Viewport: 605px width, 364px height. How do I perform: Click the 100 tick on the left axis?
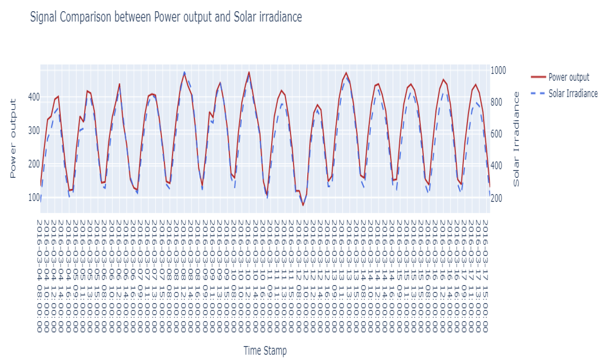pyautogui.click(x=34, y=197)
